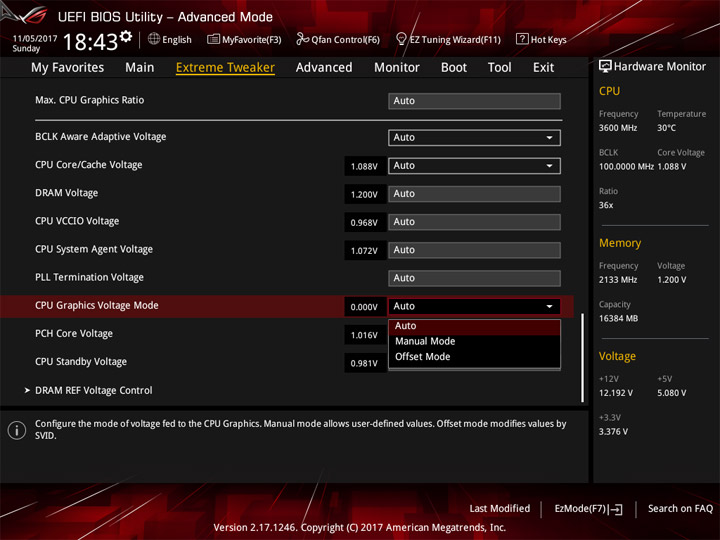Open the Monitor tab

pos(397,68)
